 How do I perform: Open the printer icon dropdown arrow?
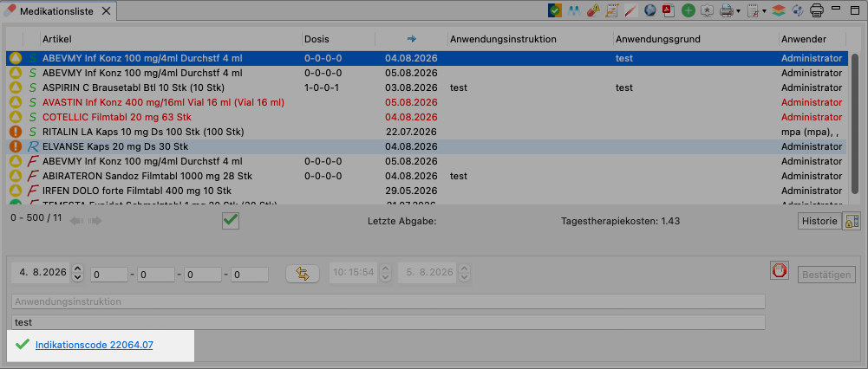739,10
